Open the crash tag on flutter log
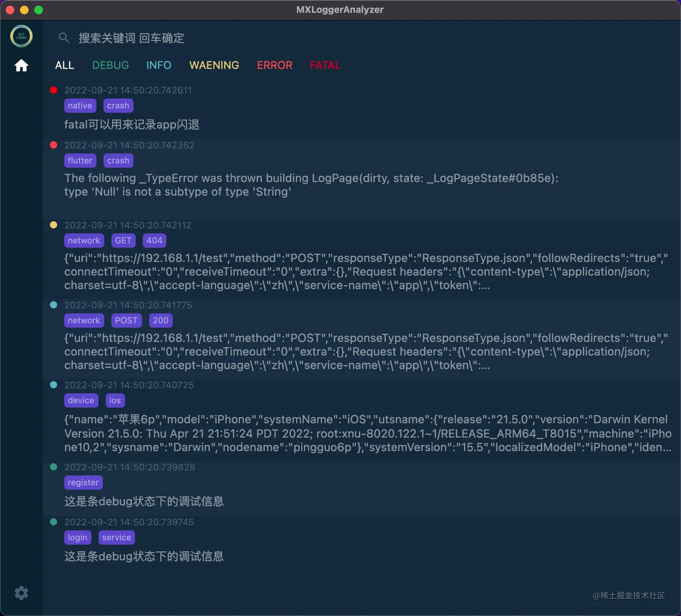 (118, 160)
